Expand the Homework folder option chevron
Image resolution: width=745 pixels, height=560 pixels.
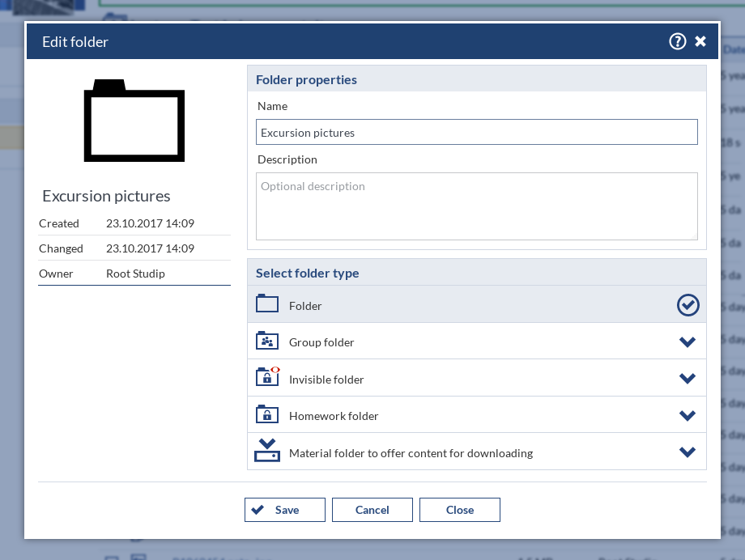(688, 416)
